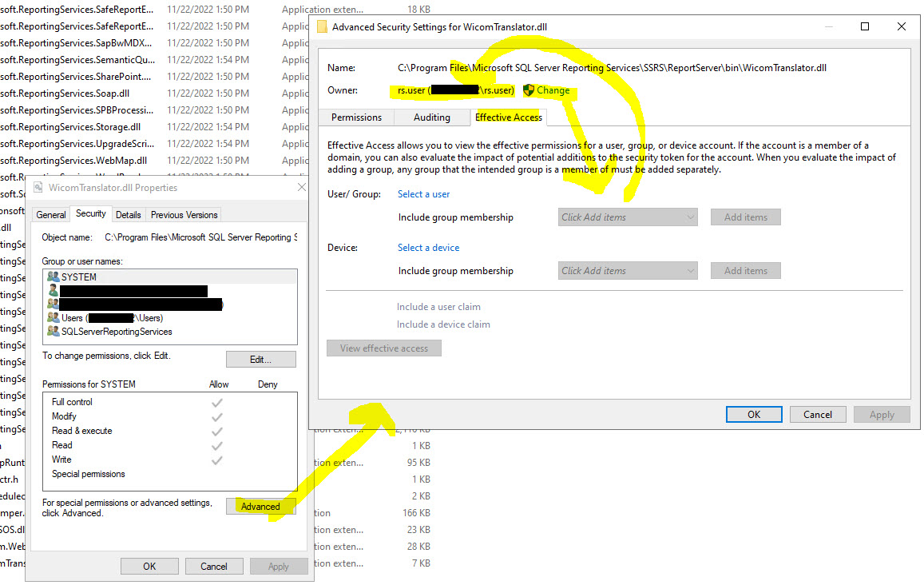This screenshot has height=585, width=924.
Task: Check the Allow box for Write
Action: [216, 460]
